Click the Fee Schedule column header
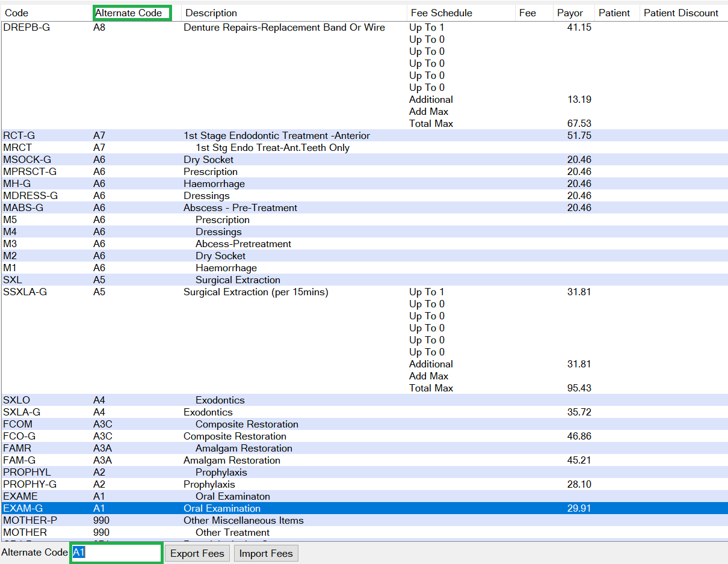This screenshot has height=564, width=728. point(441,13)
